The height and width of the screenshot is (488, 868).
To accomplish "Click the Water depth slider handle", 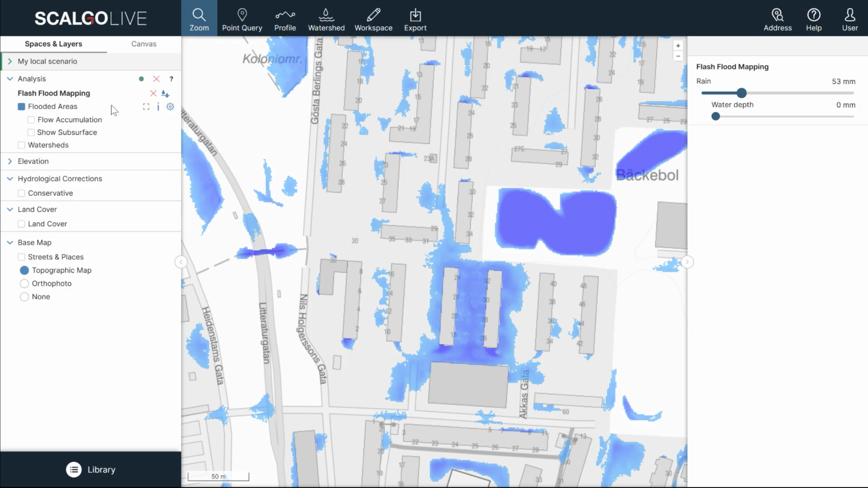I will (x=715, y=116).
